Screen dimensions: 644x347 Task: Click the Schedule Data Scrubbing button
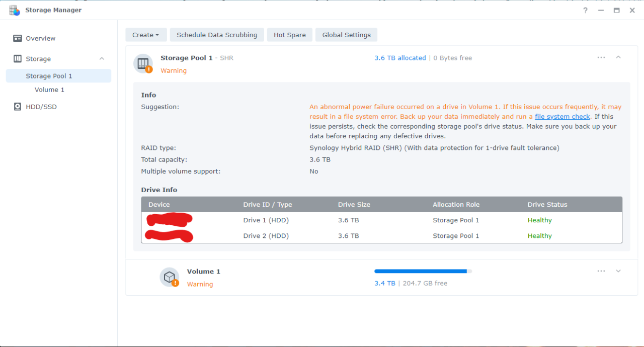(217, 35)
